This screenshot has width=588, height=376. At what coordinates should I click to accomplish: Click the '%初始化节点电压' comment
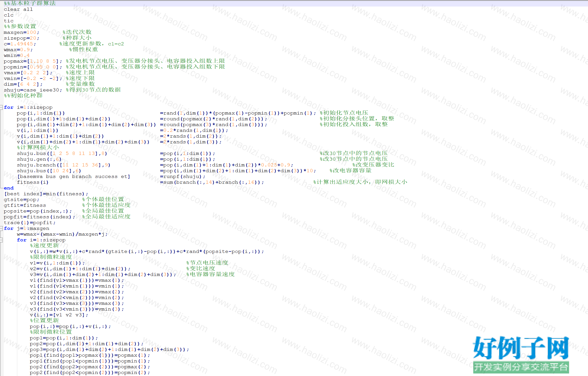click(344, 113)
